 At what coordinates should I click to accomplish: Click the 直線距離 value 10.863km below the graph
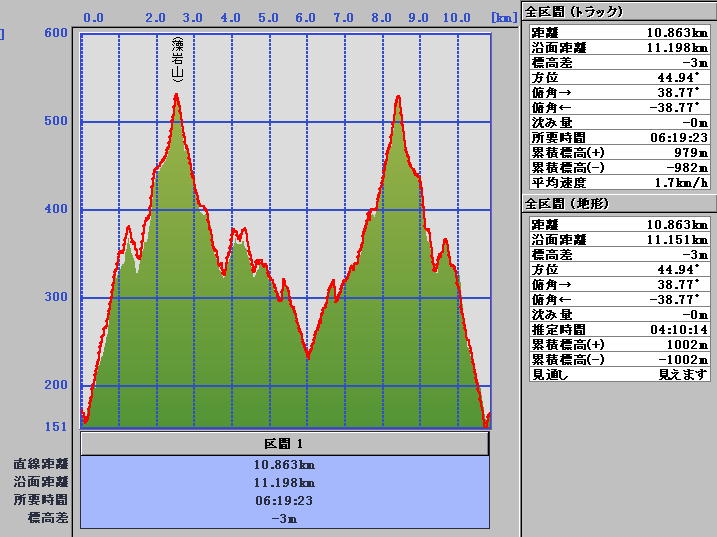click(285, 464)
